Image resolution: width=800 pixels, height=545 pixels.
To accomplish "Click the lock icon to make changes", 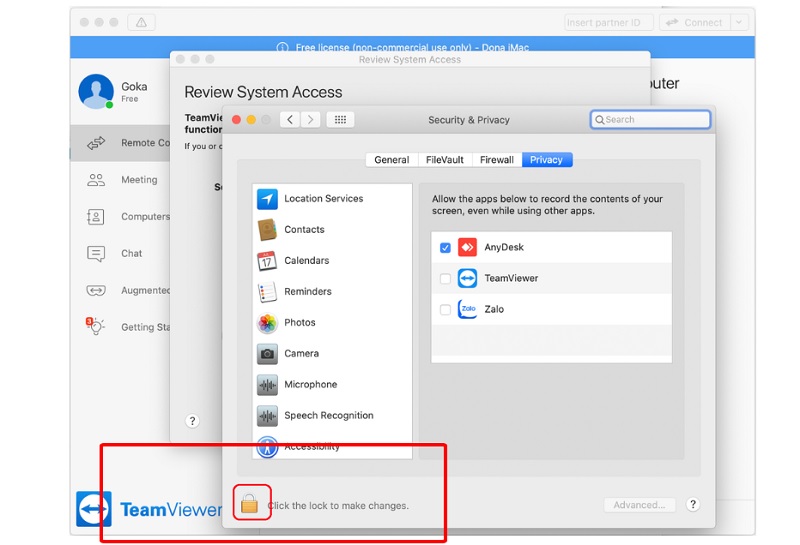I will (x=249, y=503).
